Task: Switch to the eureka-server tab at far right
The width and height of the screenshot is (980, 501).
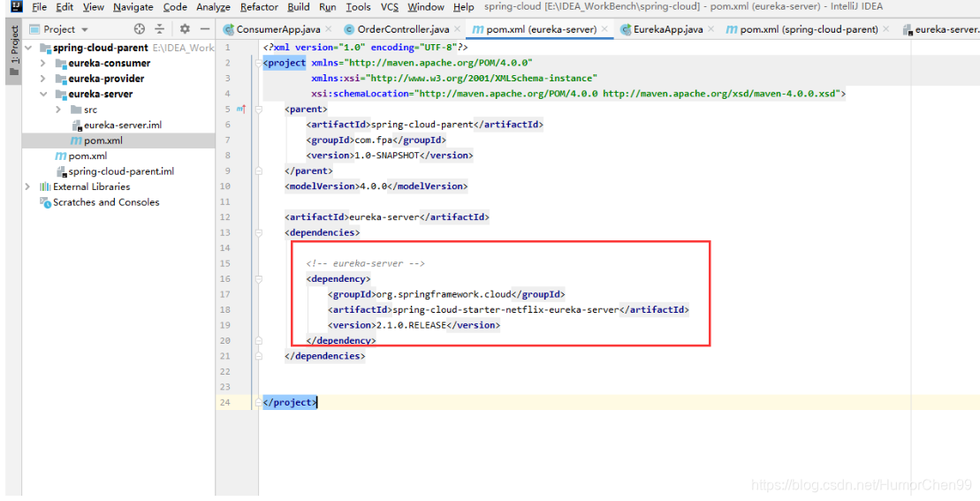Action: (940, 29)
